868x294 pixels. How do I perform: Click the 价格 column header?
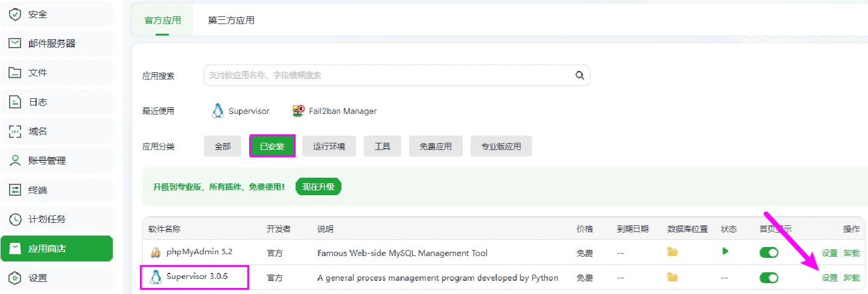584,229
